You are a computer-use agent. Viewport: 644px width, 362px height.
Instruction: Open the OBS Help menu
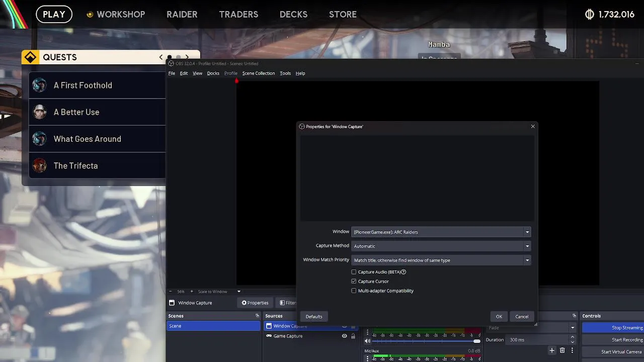[x=300, y=73]
